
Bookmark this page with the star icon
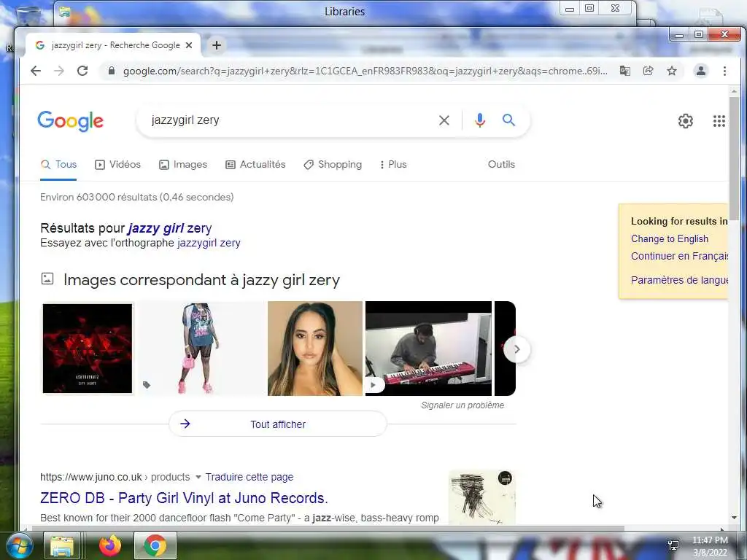pyautogui.click(x=672, y=71)
